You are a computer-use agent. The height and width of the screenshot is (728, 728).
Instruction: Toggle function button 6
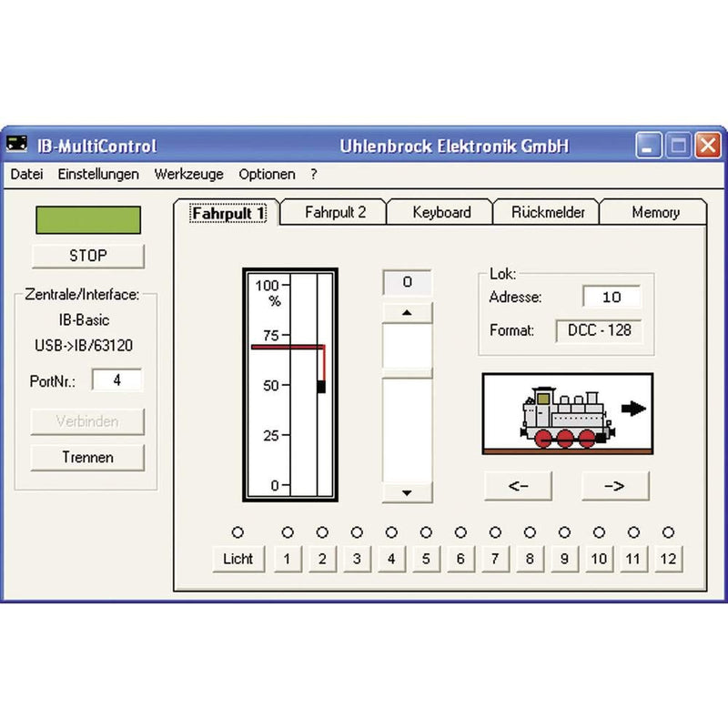460,559
